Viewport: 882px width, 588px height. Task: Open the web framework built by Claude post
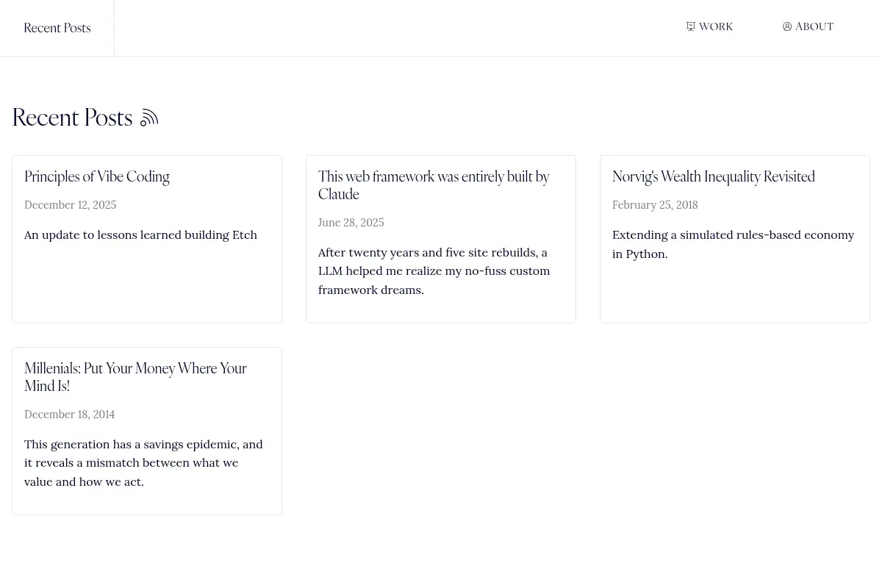coord(434,185)
